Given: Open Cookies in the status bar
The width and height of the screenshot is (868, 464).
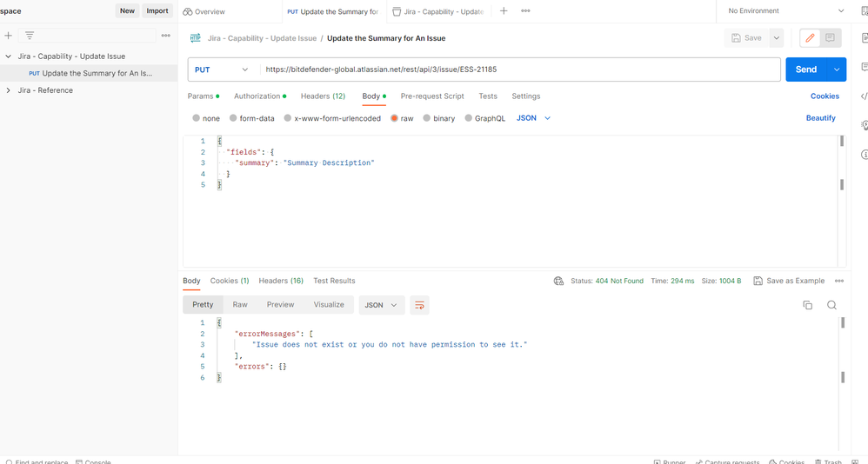Looking at the screenshot, I should [x=786, y=461].
